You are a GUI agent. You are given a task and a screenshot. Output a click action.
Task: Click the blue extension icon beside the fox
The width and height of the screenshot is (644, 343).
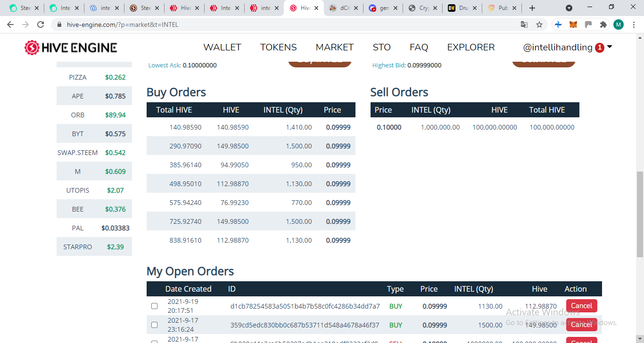(x=558, y=24)
